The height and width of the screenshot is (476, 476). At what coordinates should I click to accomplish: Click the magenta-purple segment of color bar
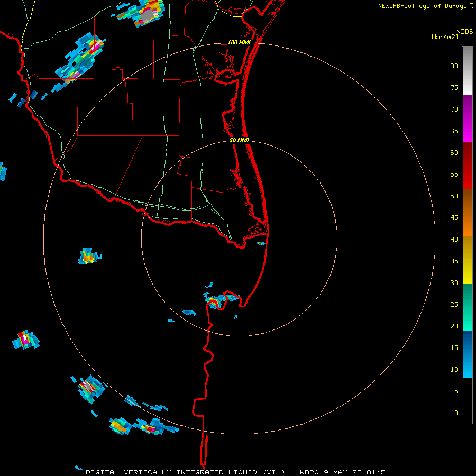(467, 118)
